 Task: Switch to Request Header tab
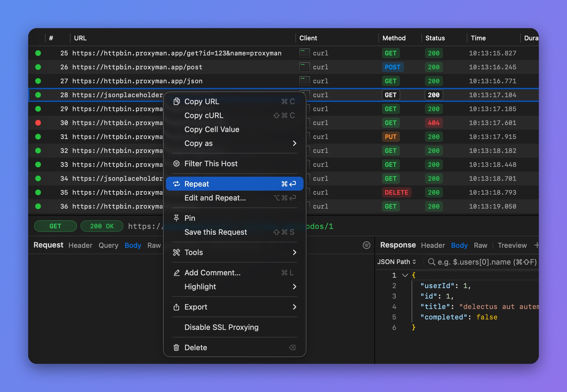coord(80,245)
